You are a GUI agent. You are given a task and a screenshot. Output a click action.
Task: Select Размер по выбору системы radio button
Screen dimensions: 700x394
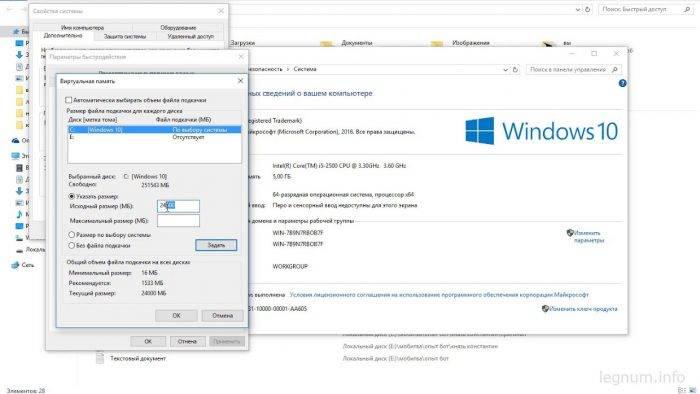coord(71,235)
